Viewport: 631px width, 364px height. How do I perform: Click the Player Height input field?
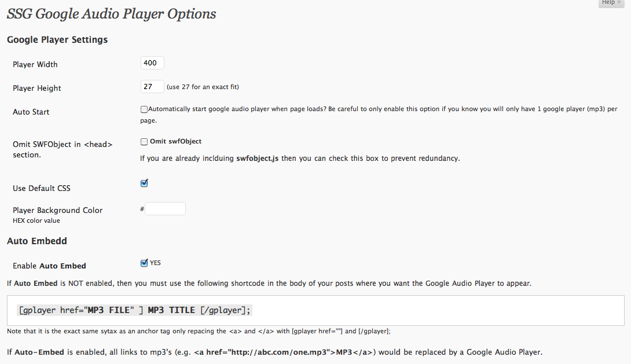click(152, 87)
